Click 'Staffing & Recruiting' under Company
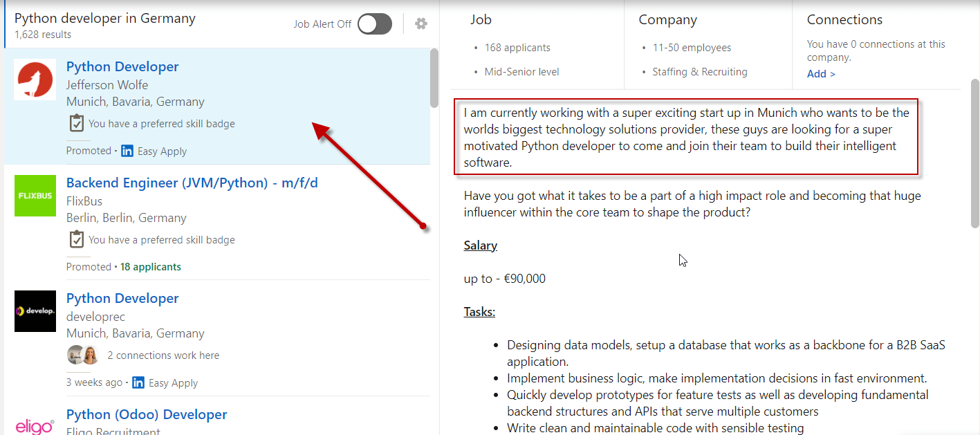980x435 pixels. 700,72
